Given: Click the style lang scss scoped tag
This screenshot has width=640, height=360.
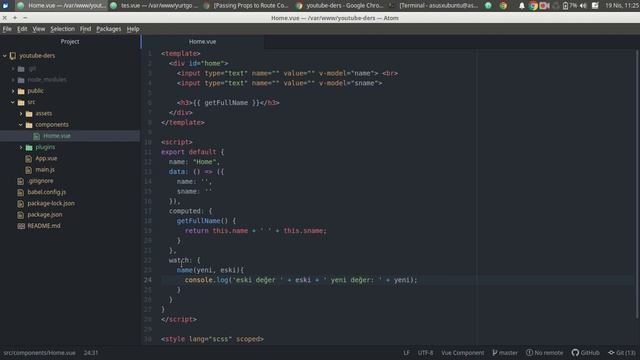Looking at the screenshot, I should (212, 339).
